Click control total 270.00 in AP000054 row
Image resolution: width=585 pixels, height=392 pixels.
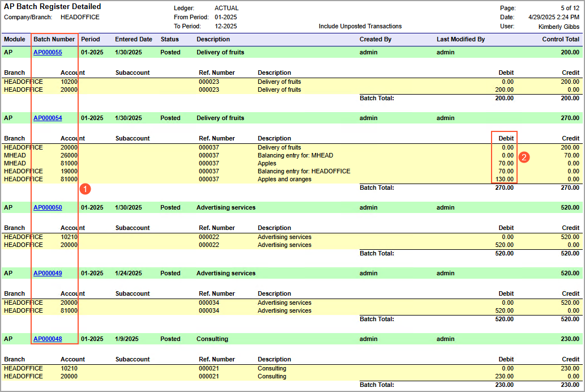click(570, 118)
